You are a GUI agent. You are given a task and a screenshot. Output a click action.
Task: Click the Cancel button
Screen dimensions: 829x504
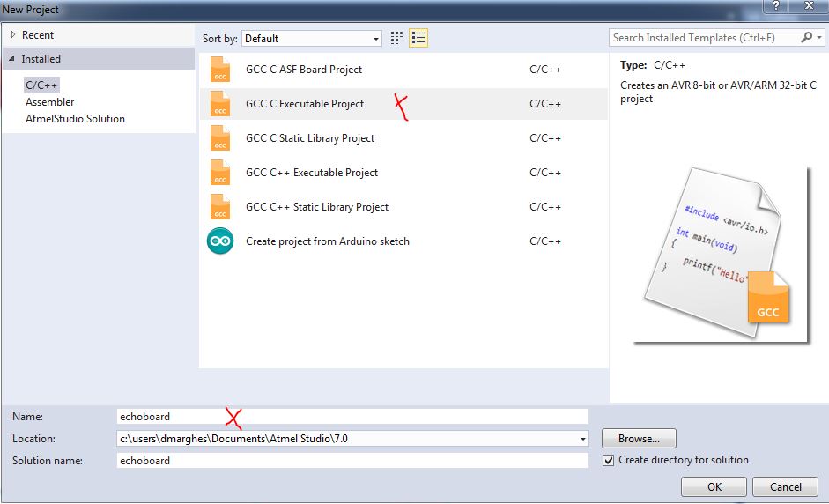(785, 486)
